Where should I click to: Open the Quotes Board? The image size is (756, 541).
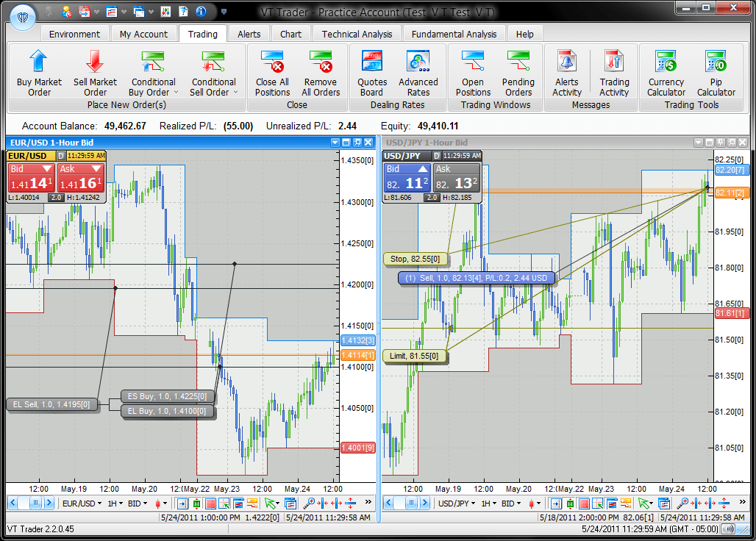(x=371, y=74)
